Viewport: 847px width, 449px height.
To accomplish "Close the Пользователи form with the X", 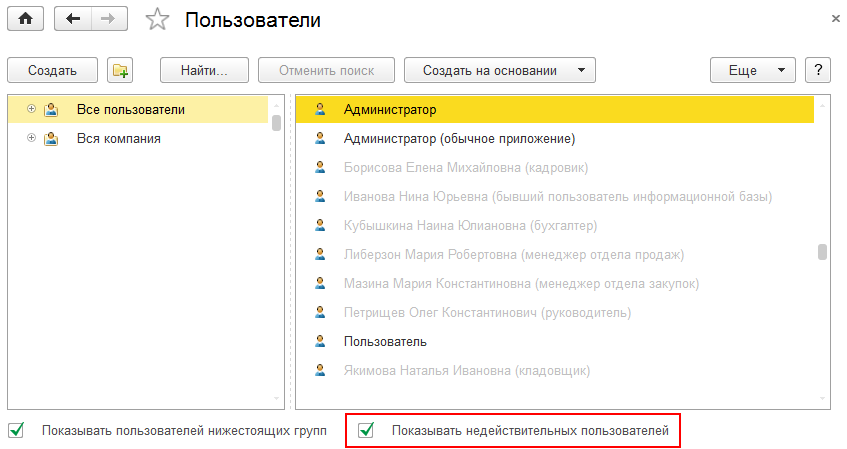I will point(835,19).
